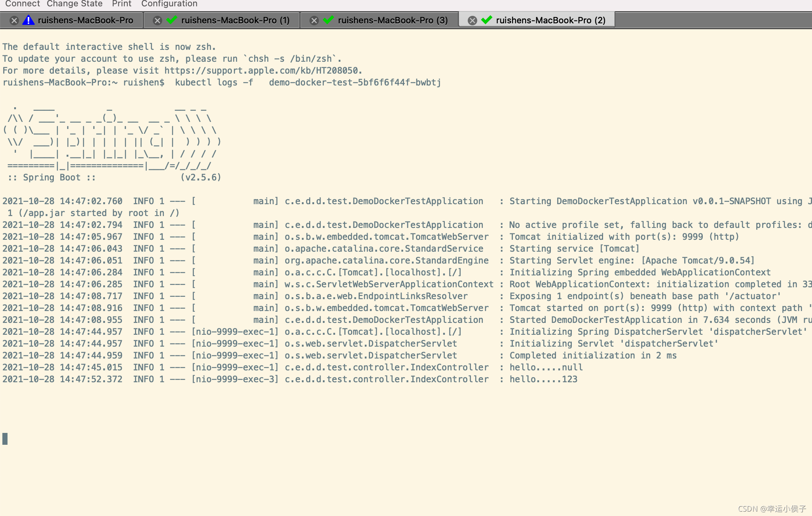Open the Connect menu
Image resolution: width=812 pixels, height=516 pixels.
[22, 4]
